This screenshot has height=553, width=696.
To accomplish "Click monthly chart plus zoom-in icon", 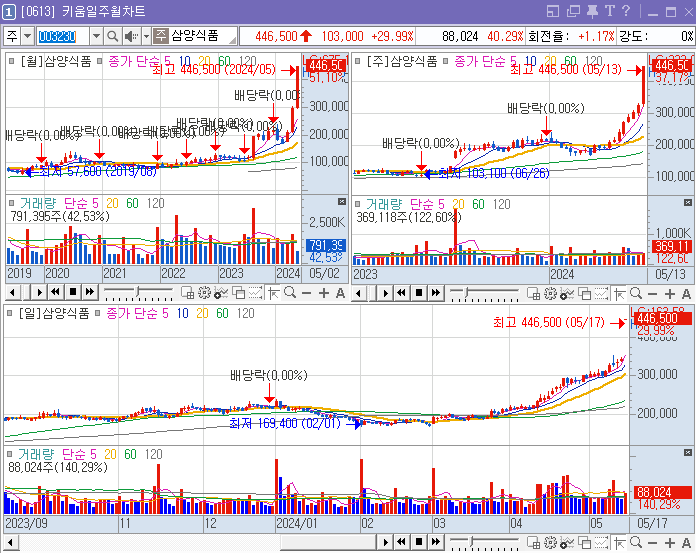I will click(x=324, y=293).
